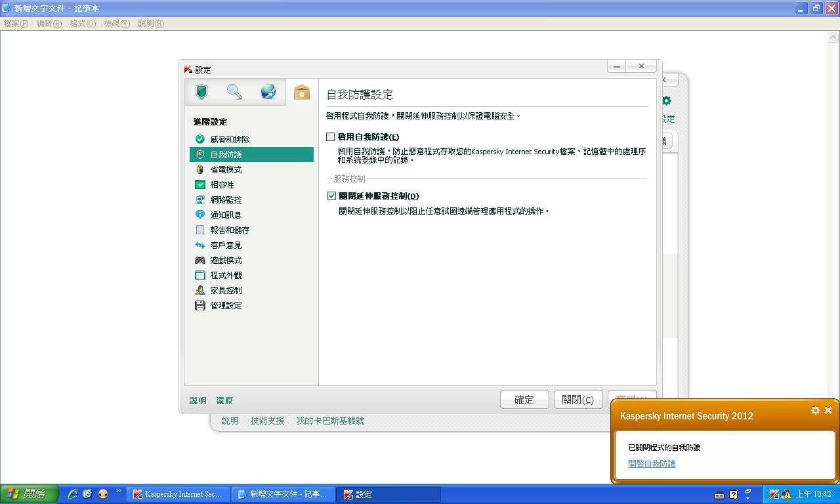Viewport: 840px width, 504px height.
Task: Select the gamepad icon for 遊戲模式
Action: [x=200, y=260]
